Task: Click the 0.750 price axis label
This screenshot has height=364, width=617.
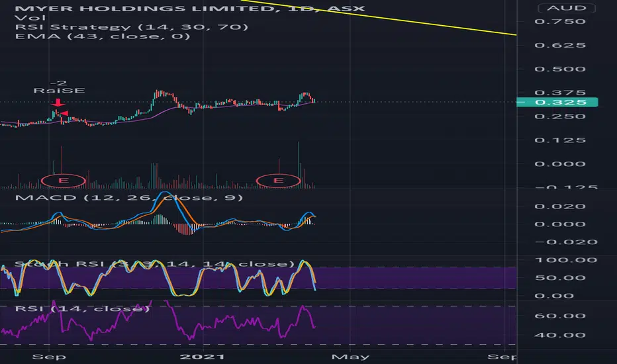Action: coord(560,21)
